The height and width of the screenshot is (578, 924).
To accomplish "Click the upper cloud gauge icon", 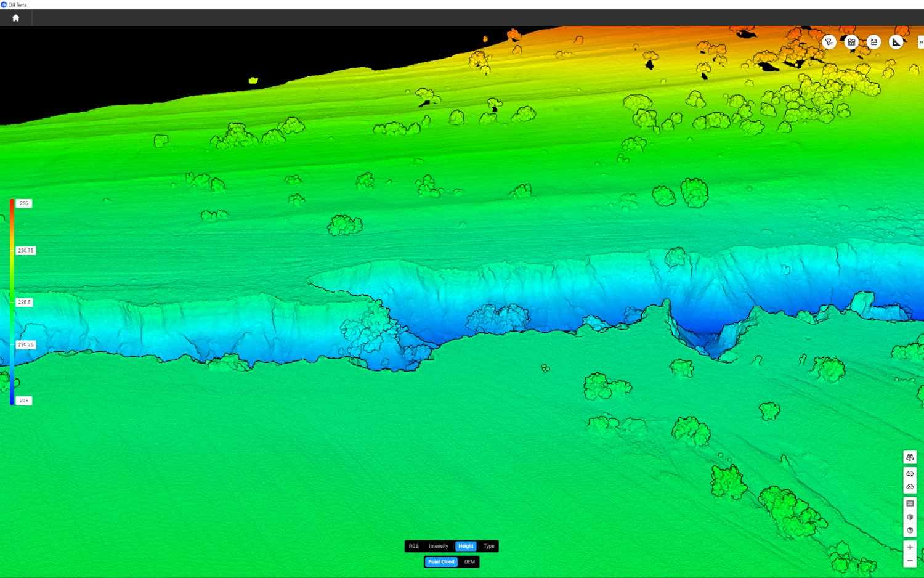I will coord(910,474).
